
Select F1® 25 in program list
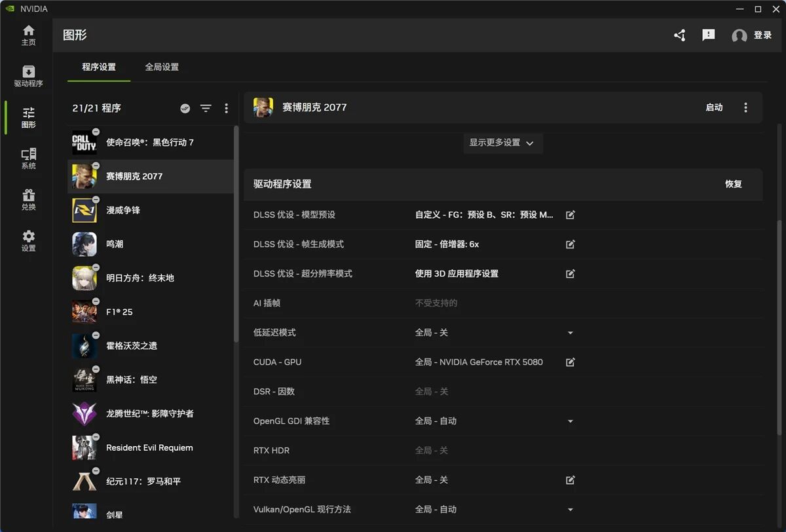pos(151,313)
